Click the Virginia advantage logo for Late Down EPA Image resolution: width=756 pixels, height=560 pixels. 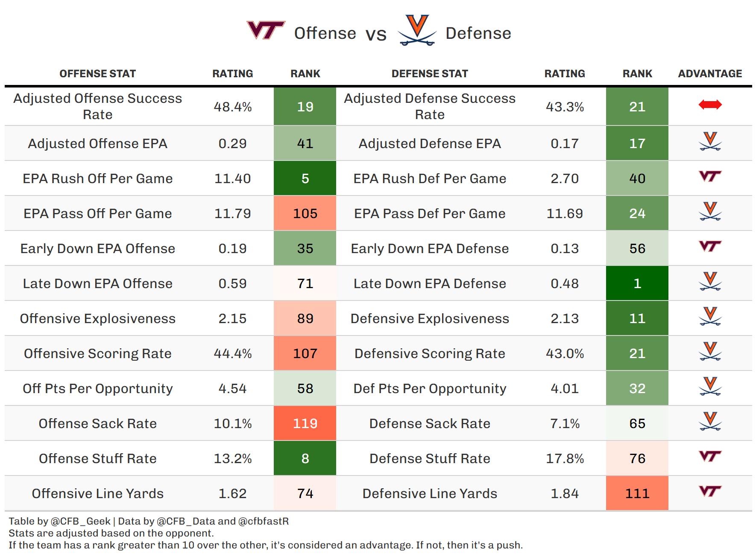(710, 281)
